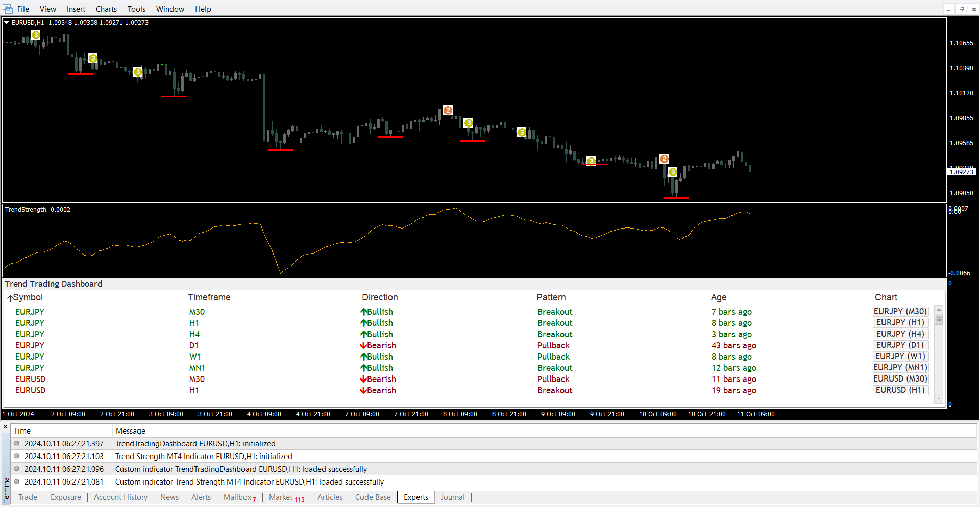The height and width of the screenshot is (507, 980).
Task: Switch to the Journal tab
Action: pos(452,497)
